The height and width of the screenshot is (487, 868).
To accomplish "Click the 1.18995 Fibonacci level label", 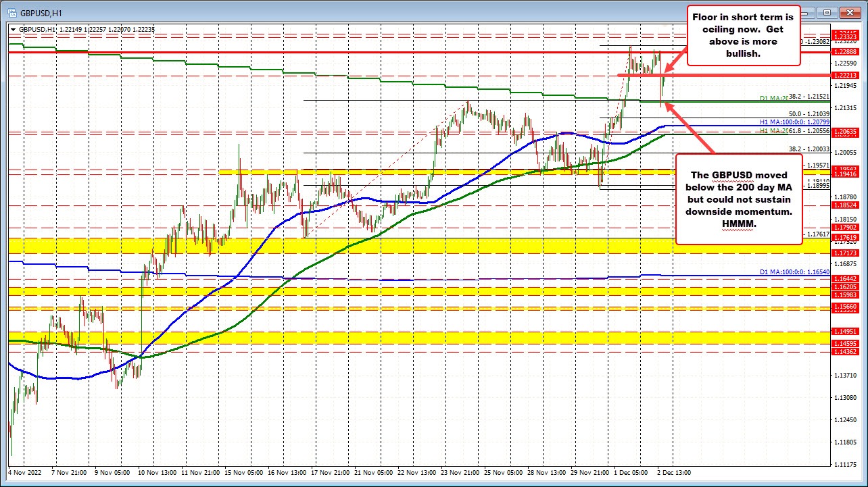I will click(x=817, y=186).
